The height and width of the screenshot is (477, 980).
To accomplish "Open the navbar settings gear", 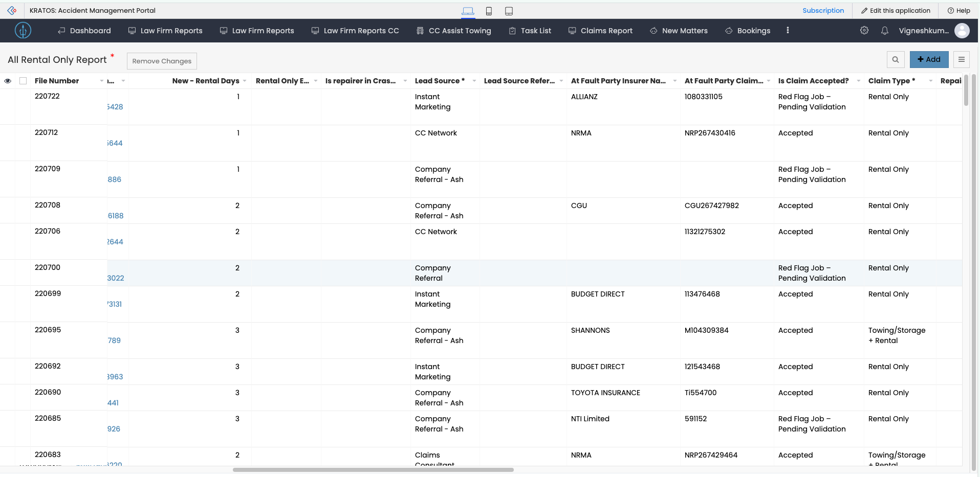I will pos(864,31).
